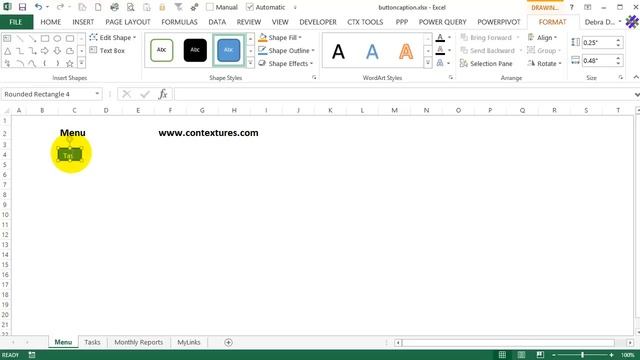Open the Rotate dropdown
This screenshot has height=360, width=640.
click(x=544, y=64)
